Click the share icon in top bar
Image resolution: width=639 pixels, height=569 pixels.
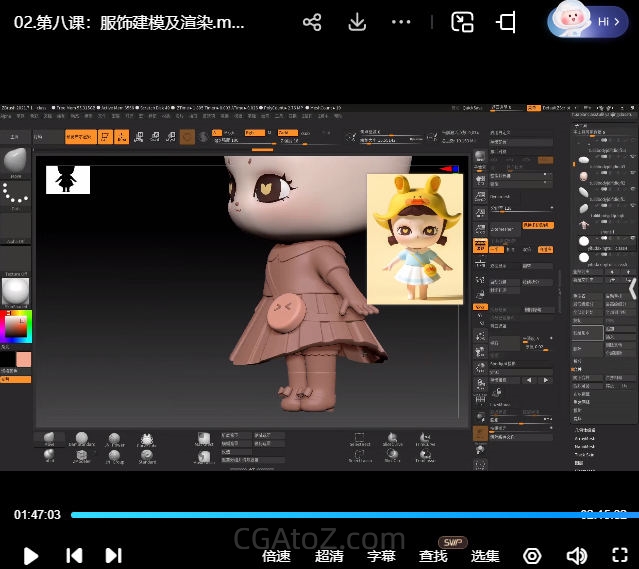coord(312,22)
